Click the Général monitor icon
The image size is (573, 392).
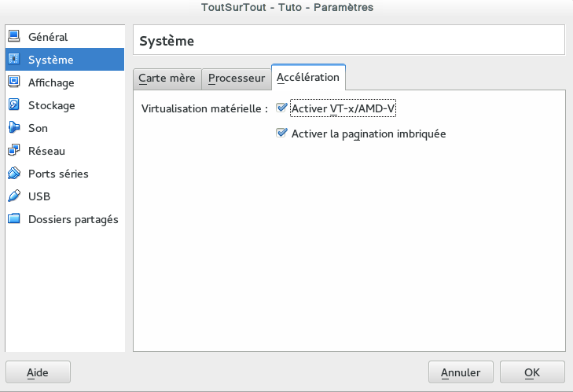pyautogui.click(x=14, y=36)
